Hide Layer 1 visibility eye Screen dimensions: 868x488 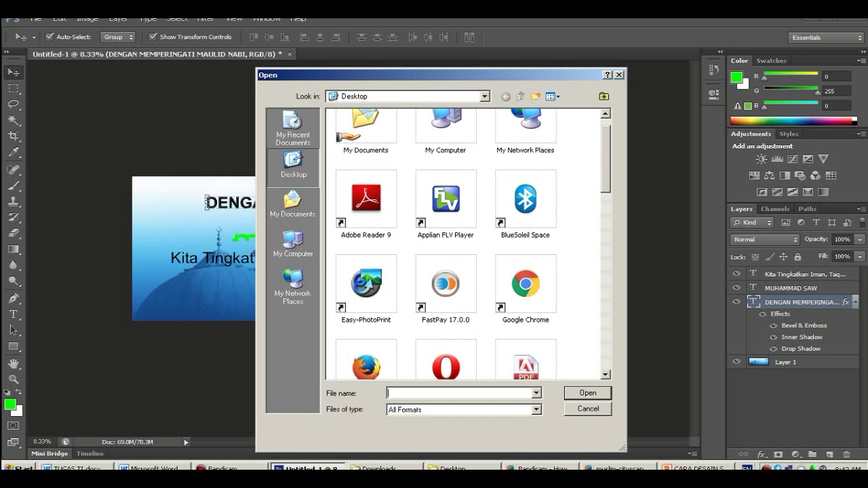(736, 362)
